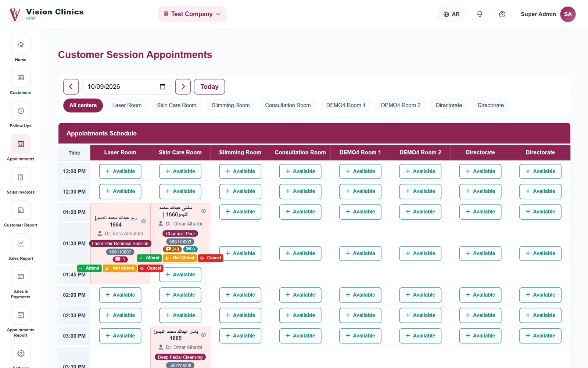Click the date input field 10/09/2026

(127, 86)
